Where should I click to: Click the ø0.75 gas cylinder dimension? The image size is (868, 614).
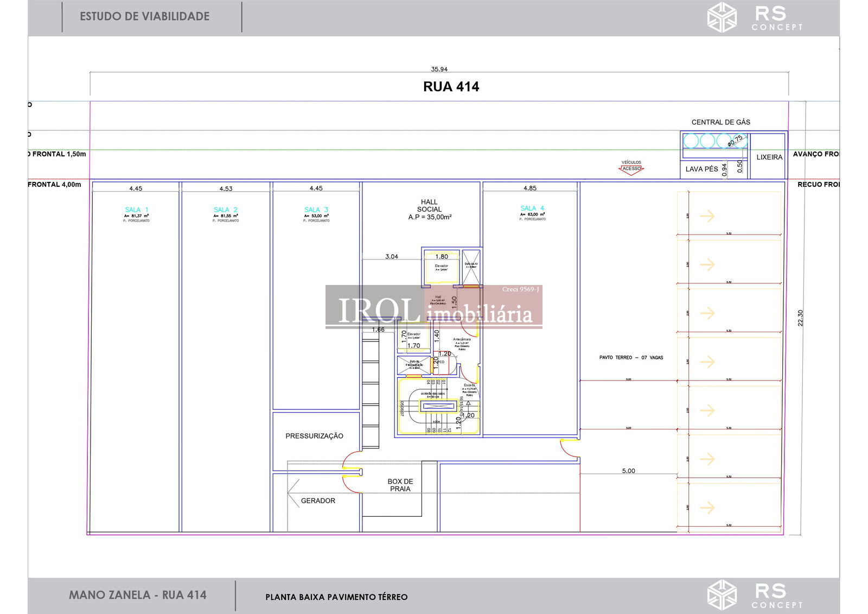click(x=735, y=140)
